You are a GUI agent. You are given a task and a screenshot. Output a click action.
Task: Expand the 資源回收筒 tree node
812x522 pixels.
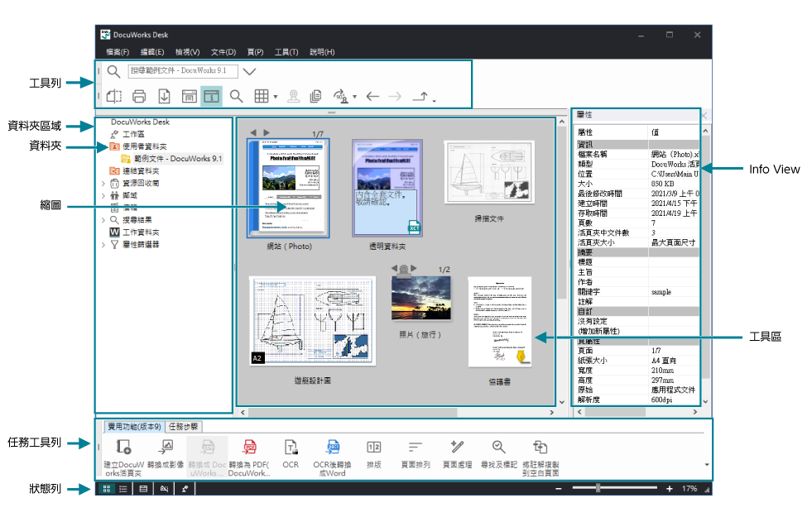[x=103, y=183]
